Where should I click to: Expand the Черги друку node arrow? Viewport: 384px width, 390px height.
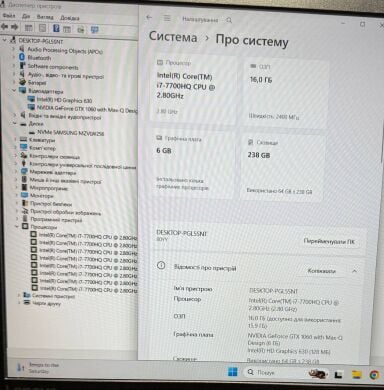point(19,303)
